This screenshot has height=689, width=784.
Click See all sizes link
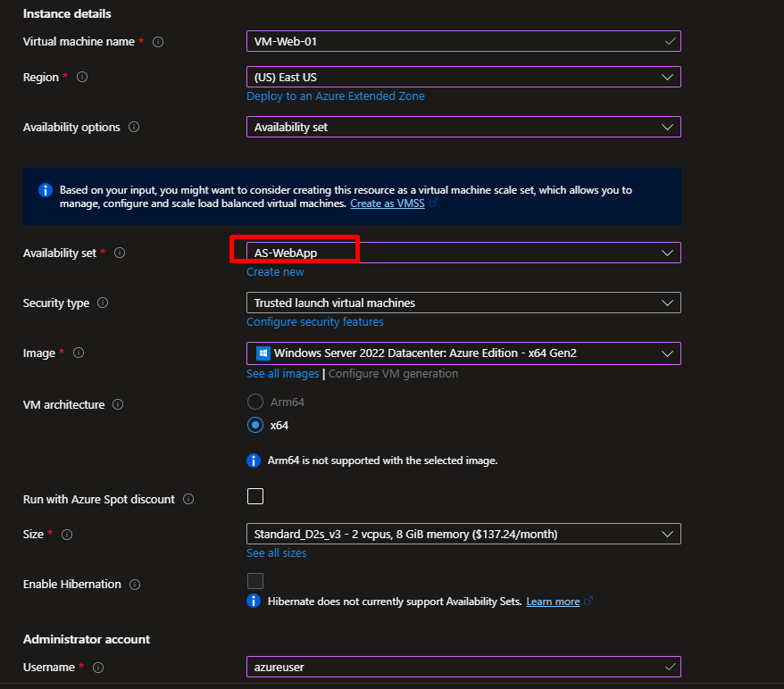coord(276,553)
